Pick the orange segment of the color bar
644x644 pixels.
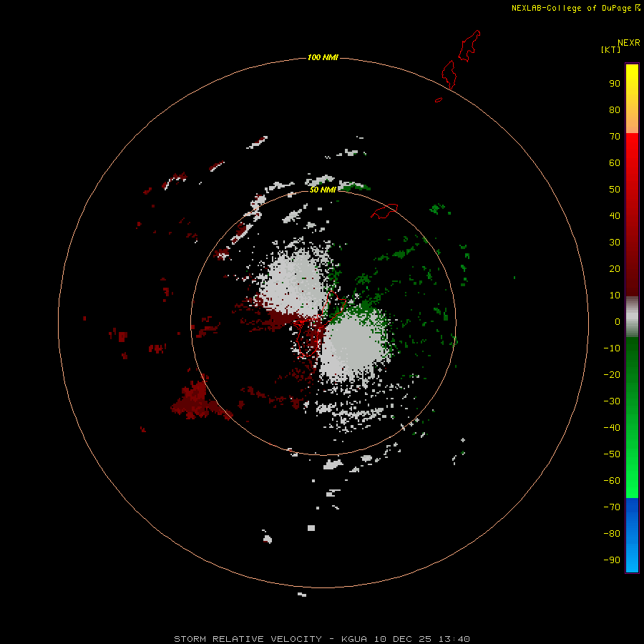[632, 122]
